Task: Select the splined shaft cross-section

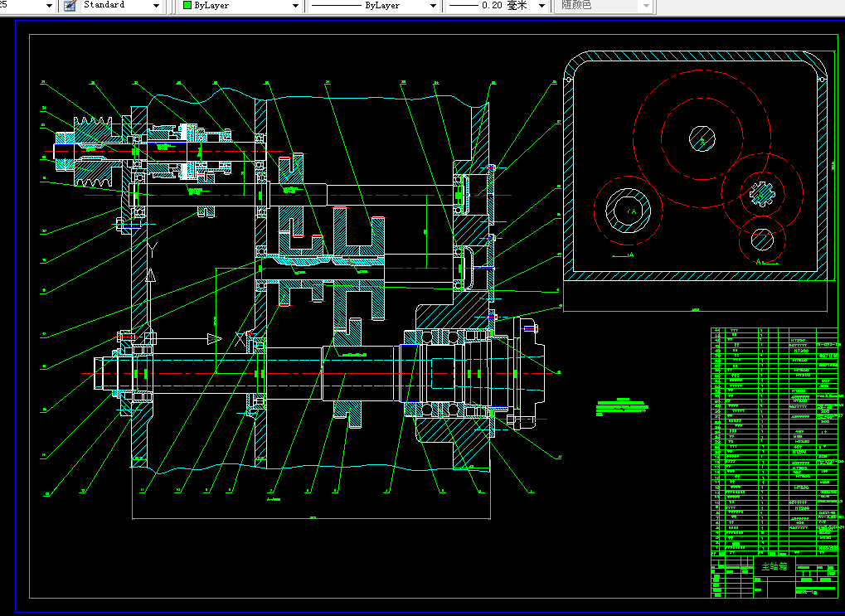Action: click(761, 195)
